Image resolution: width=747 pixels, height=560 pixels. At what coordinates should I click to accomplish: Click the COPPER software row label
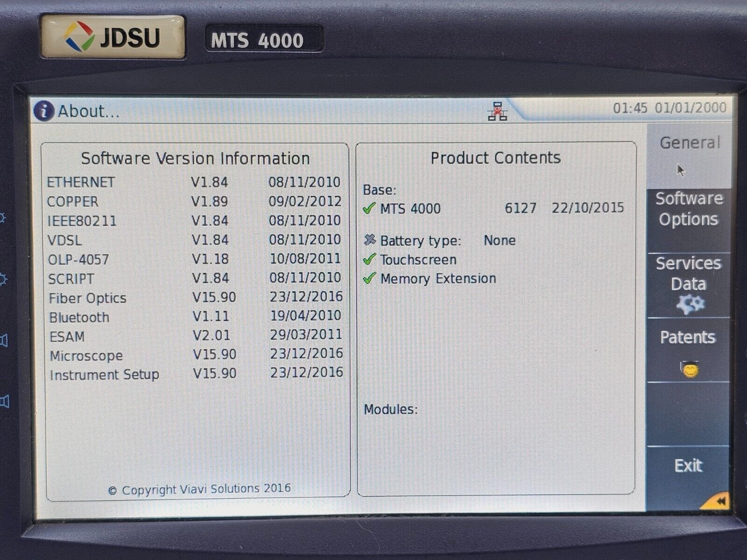[x=73, y=202]
